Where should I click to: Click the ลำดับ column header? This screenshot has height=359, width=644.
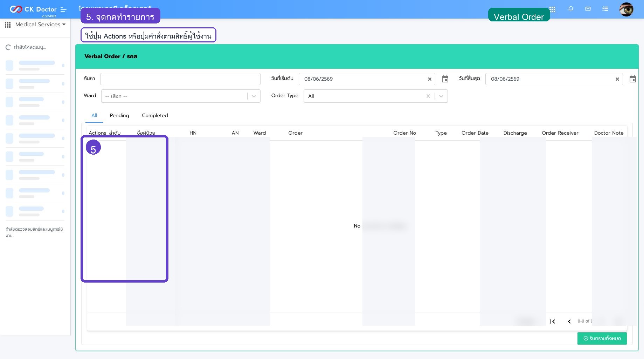pyautogui.click(x=115, y=133)
